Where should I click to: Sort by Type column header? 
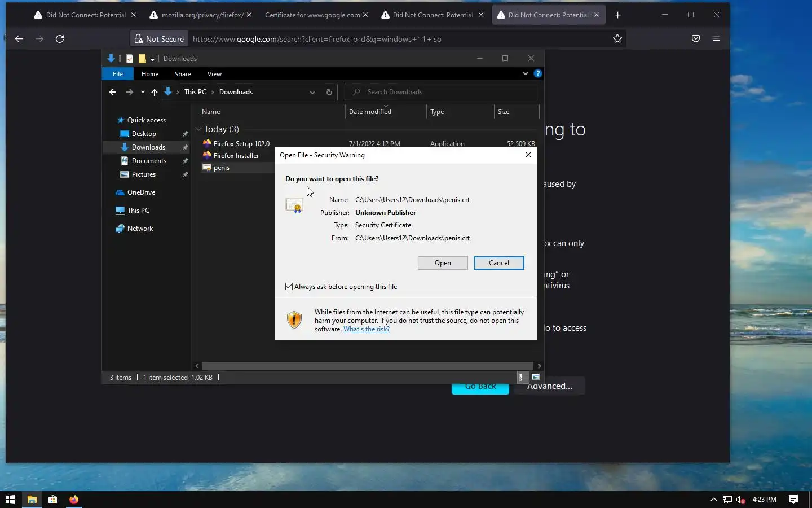point(460,112)
